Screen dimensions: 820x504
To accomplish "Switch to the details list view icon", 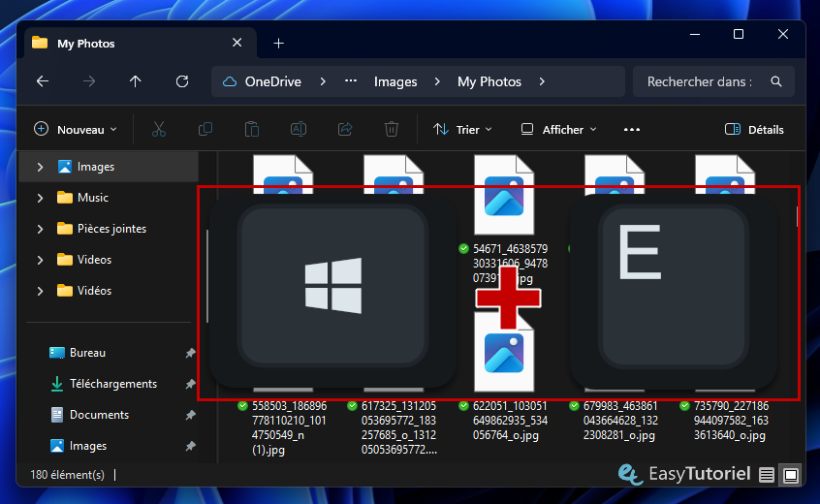I will (x=767, y=475).
